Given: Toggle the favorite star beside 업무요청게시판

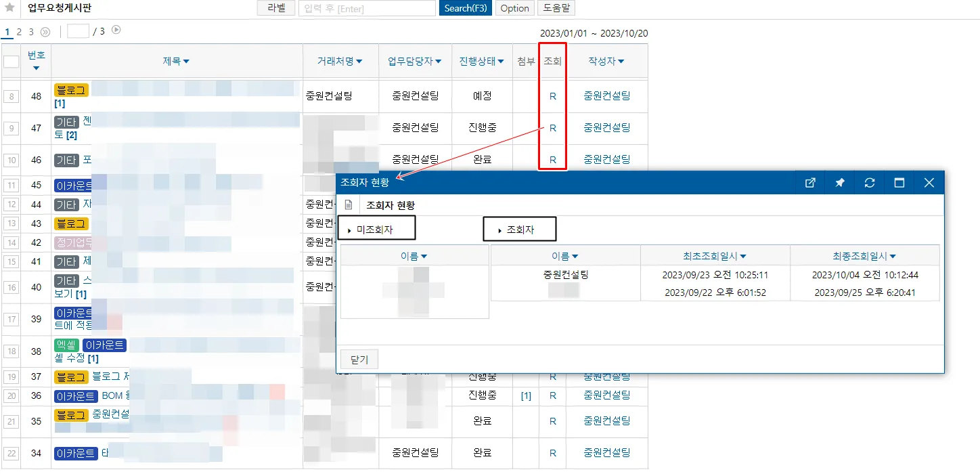Looking at the screenshot, I should pyautogui.click(x=9, y=8).
